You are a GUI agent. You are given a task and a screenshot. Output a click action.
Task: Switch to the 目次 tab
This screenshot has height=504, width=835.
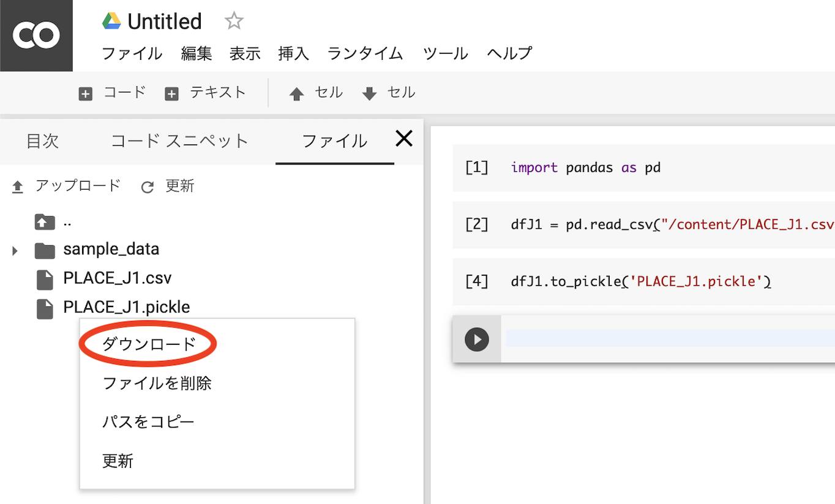(x=42, y=141)
